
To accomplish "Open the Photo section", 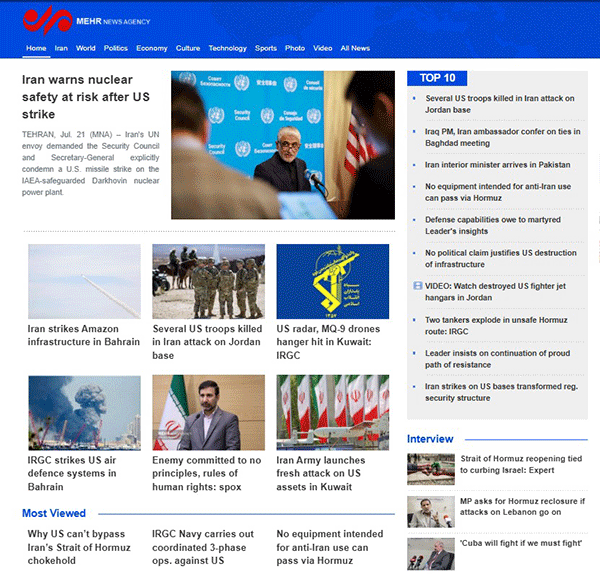I will click(295, 48).
